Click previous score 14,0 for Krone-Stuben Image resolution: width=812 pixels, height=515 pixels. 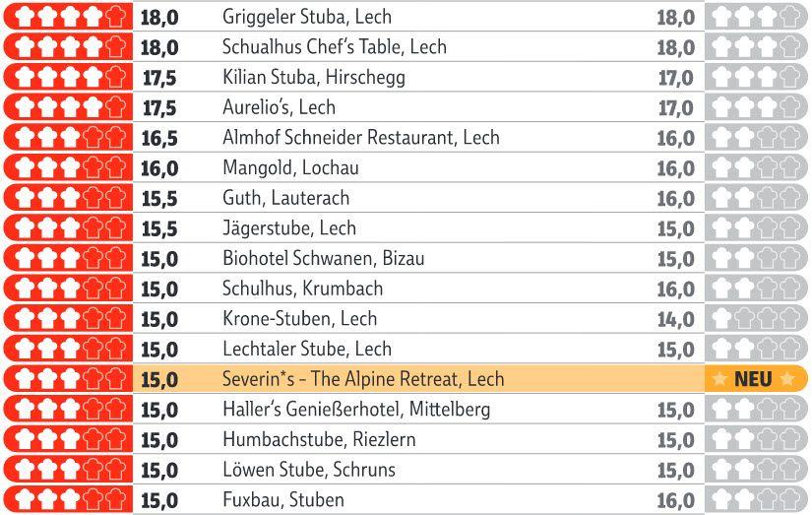click(676, 319)
